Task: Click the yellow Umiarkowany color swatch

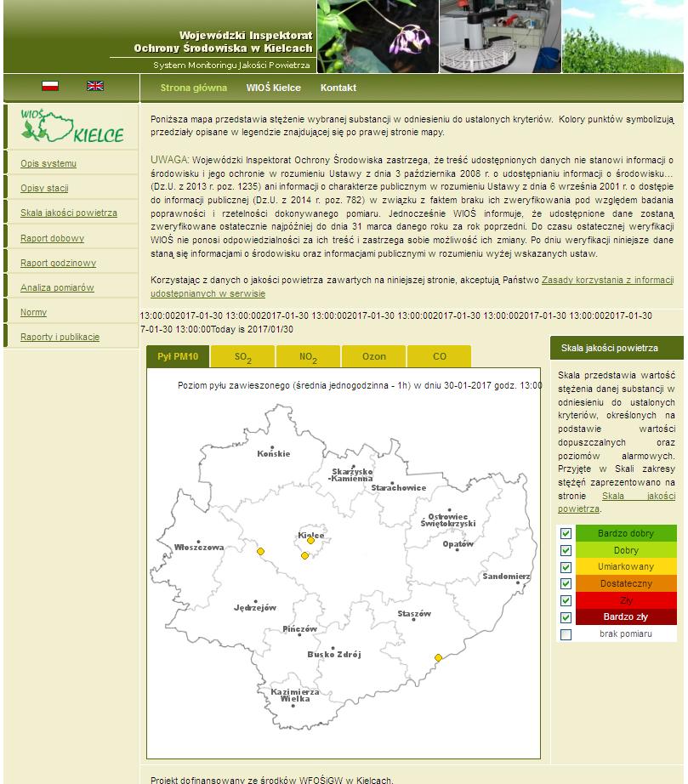Action: [626, 567]
